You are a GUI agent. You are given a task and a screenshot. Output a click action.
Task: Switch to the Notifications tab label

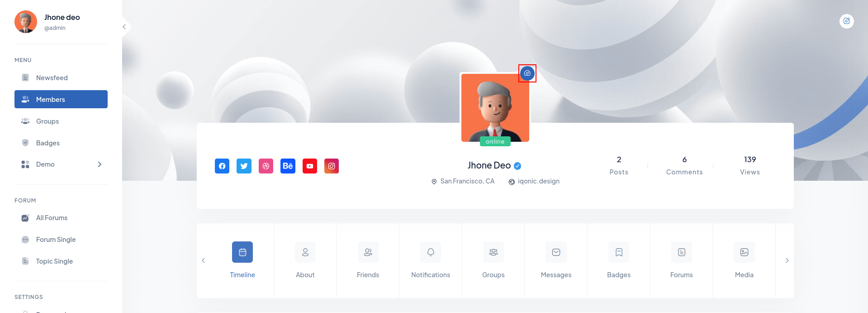coord(431,275)
